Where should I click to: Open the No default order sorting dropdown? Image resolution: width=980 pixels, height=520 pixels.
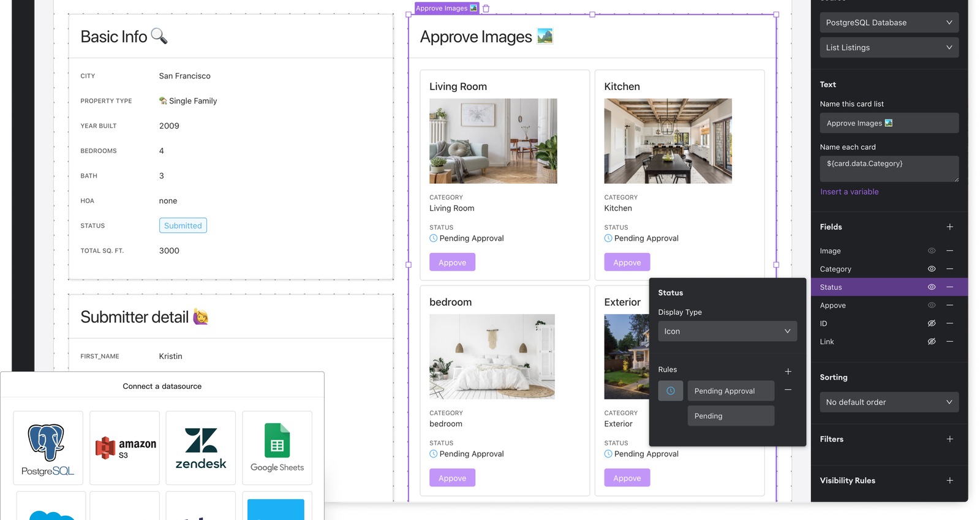pyautogui.click(x=889, y=402)
